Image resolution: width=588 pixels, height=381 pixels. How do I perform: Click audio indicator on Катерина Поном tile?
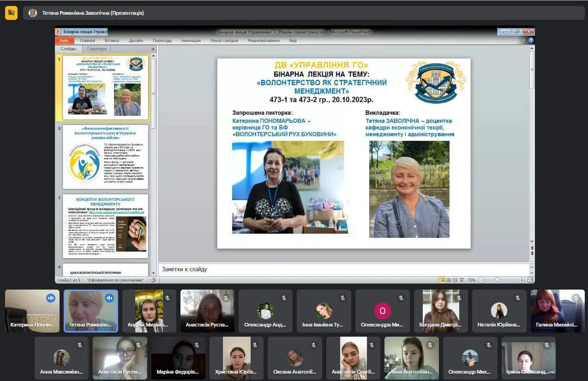coord(51,298)
